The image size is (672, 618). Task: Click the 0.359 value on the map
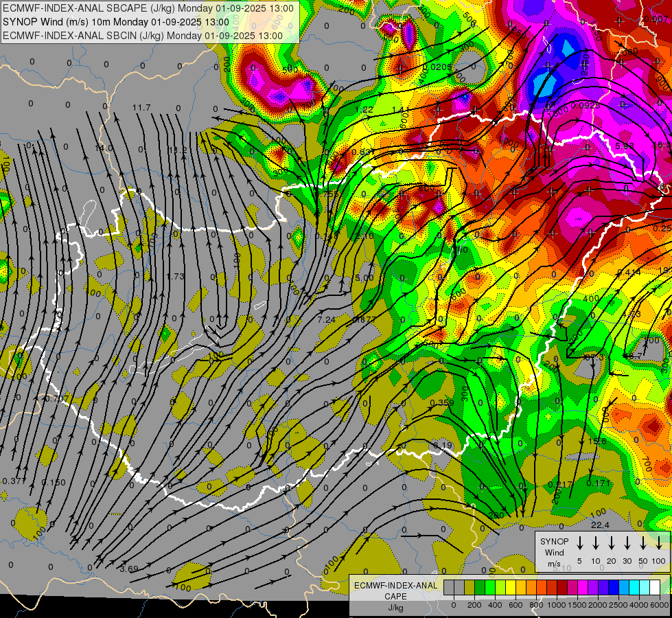pos(442,402)
